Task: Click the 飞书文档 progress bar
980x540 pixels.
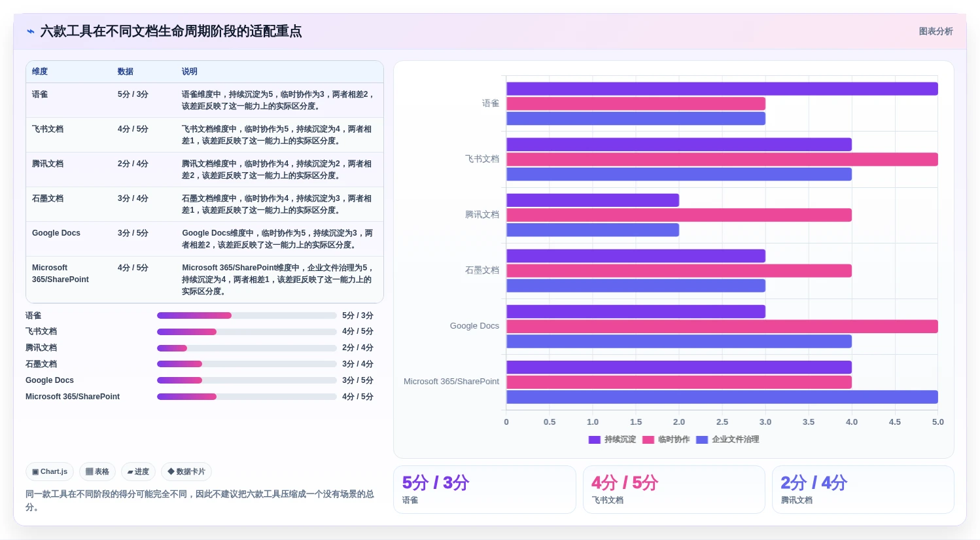Action: (x=247, y=332)
